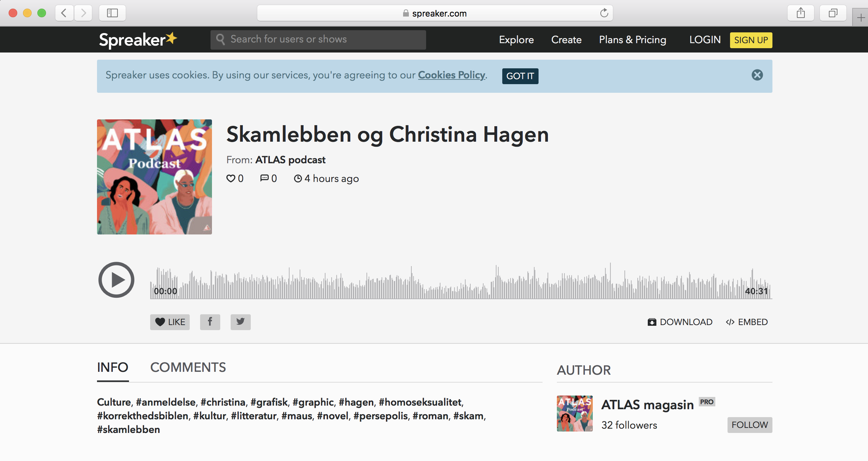Switch to the COMMENTS tab
The image size is (868, 461).
click(x=188, y=368)
